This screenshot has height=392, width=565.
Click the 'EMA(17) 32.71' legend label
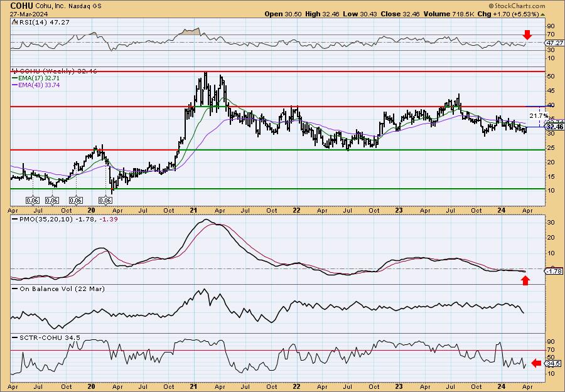point(40,78)
